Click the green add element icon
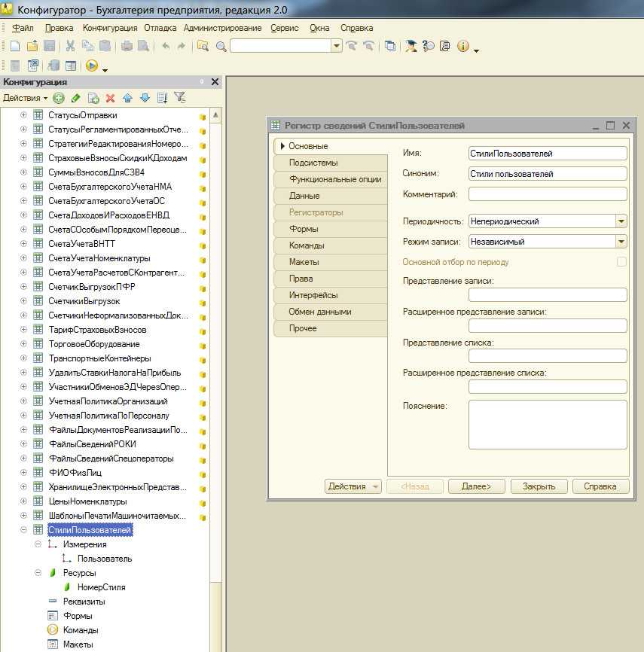644x652 pixels. tap(59, 98)
